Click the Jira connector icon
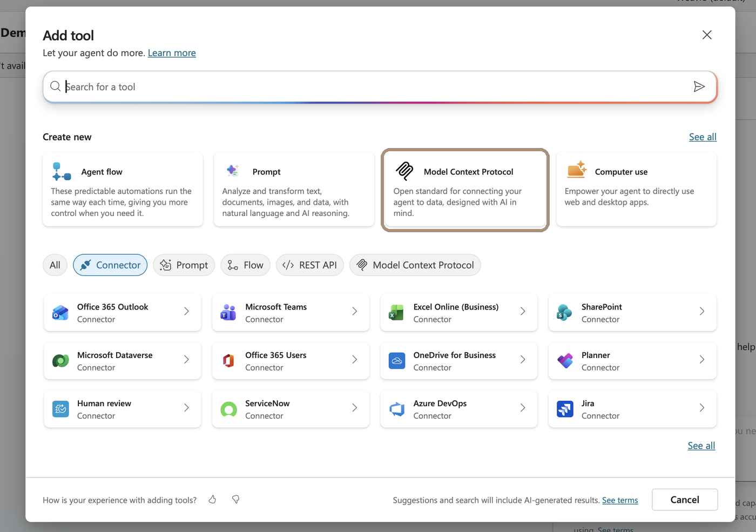 pos(565,409)
